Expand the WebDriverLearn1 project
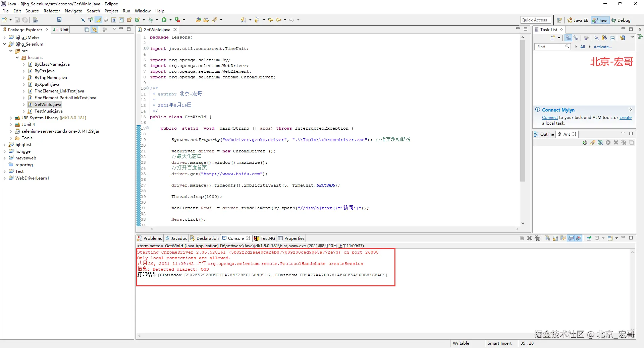Viewport: 644px width, 348px height. 5,178
